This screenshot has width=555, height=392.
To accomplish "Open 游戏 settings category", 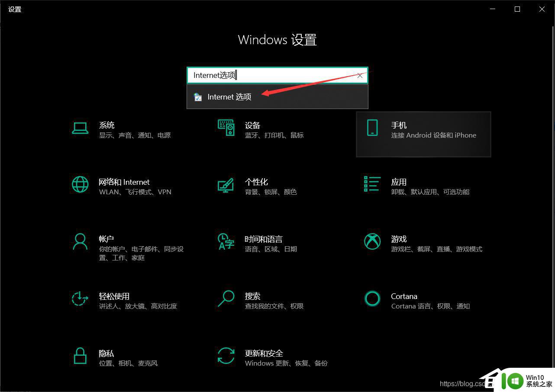I will [x=399, y=239].
